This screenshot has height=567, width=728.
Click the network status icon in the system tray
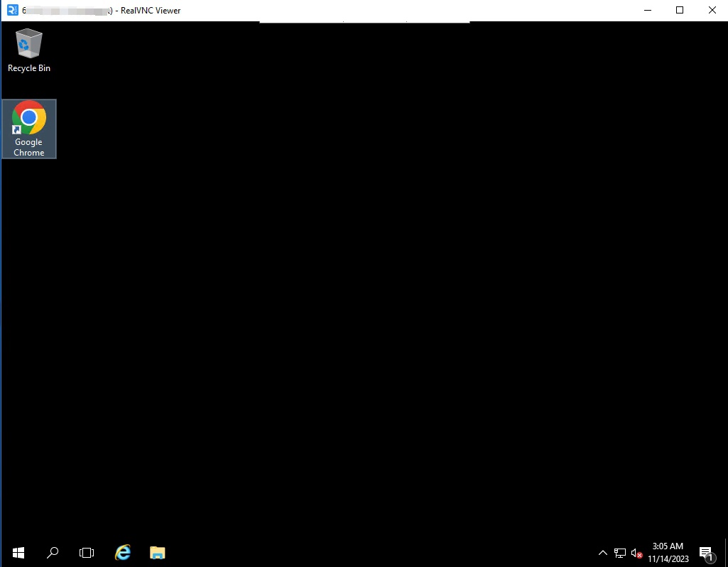point(619,552)
